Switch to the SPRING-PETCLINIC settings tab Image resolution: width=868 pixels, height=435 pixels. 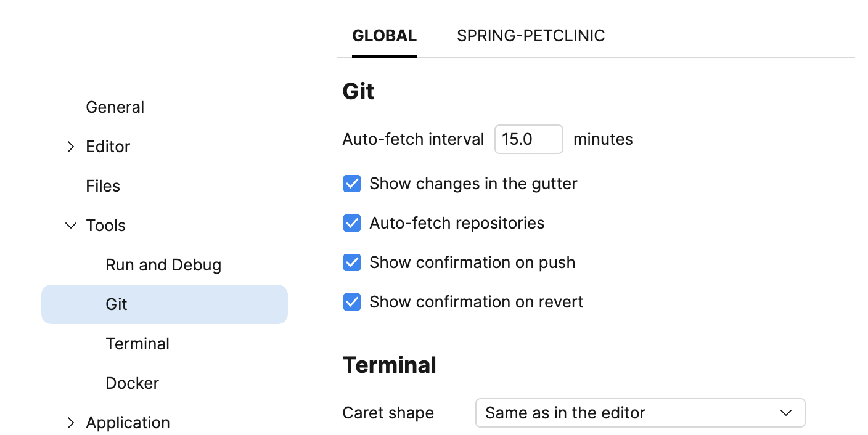point(531,35)
